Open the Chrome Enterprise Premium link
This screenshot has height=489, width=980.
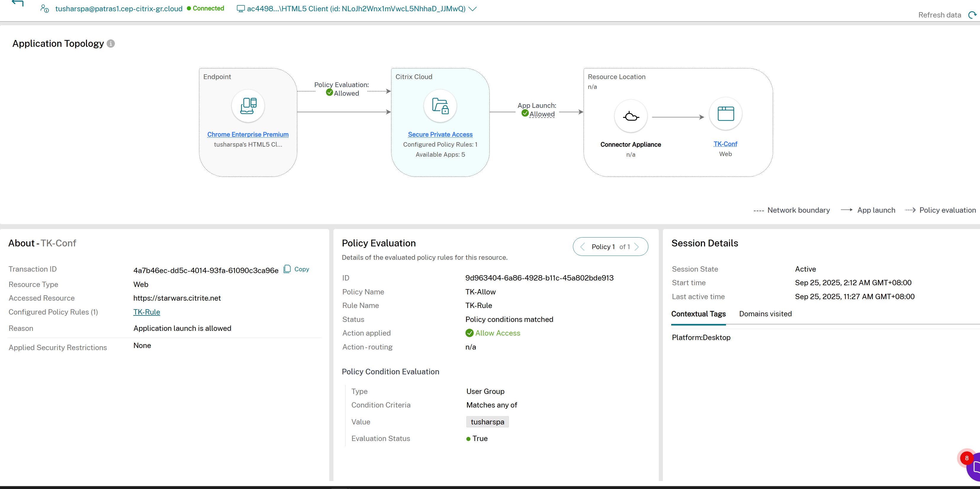tap(248, 134)
